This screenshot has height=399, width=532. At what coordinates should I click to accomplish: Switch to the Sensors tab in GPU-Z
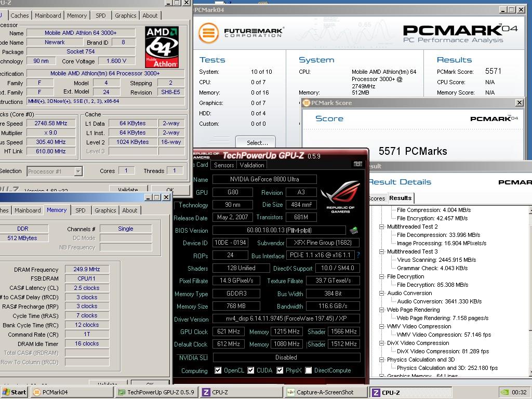pyautogui.click(x=224, y=165)
